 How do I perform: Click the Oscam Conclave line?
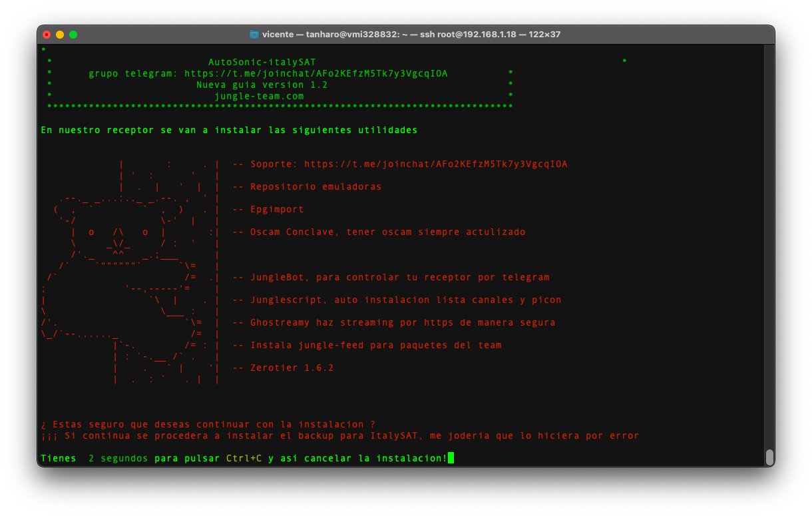coord(379,232)
